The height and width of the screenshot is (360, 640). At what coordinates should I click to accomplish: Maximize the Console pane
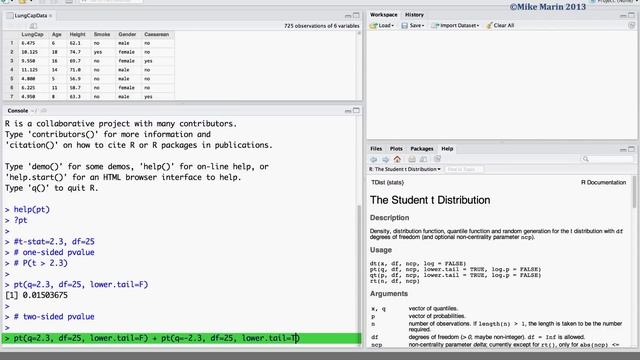(356, 111)
